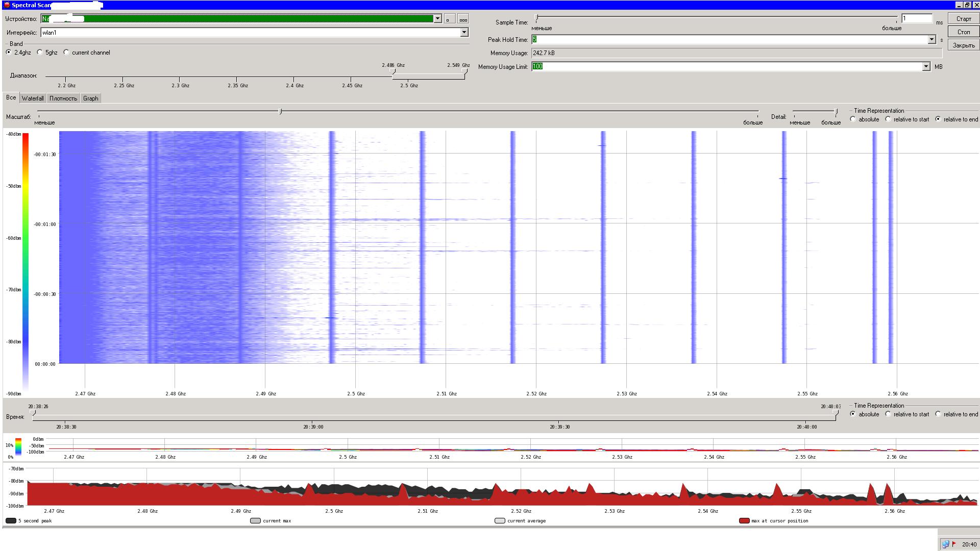Click the Sample Time ms input field
This screenshot has height=551, width=980.
[x=916, y=19]
